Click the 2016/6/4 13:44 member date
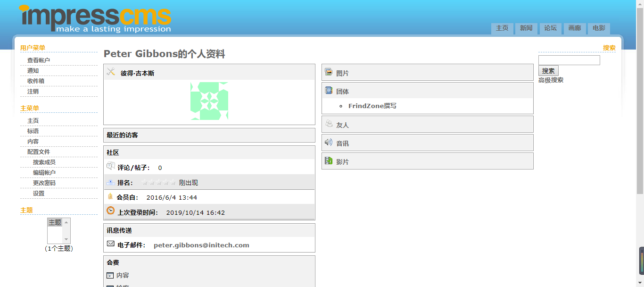 click(x=172, y=197)
